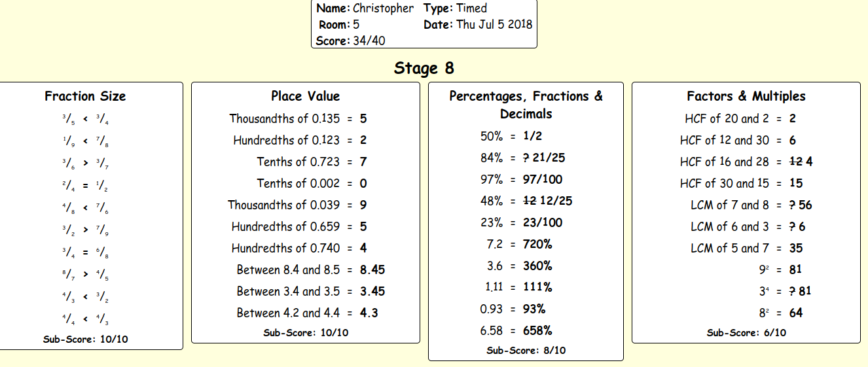Screen dimensions: 868x367
Task: Click the 6.58 = 658% row
Action: 516,330
